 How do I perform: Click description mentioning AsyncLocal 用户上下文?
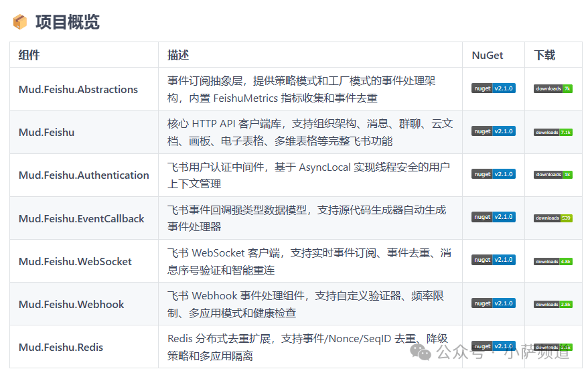[x=309, y=175]
